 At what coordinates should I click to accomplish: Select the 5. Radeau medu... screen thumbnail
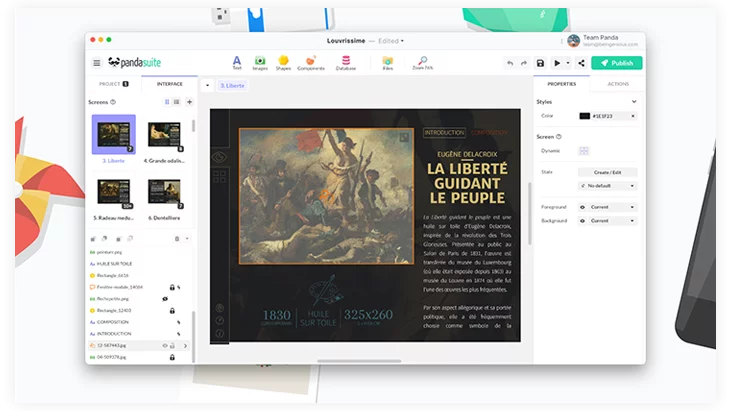114,192
